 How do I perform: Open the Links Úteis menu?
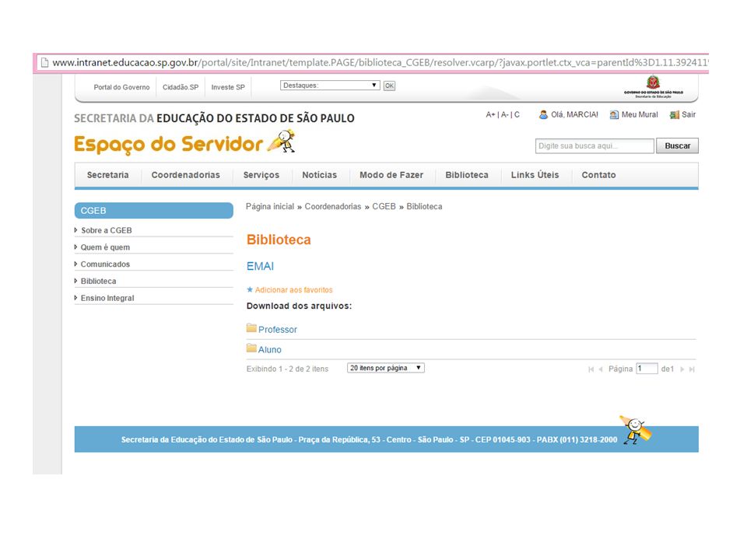tap(535, 175)
